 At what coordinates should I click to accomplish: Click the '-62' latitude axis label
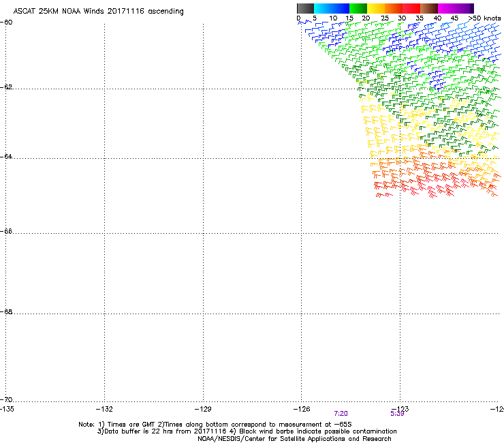click(x=6, y=87)
